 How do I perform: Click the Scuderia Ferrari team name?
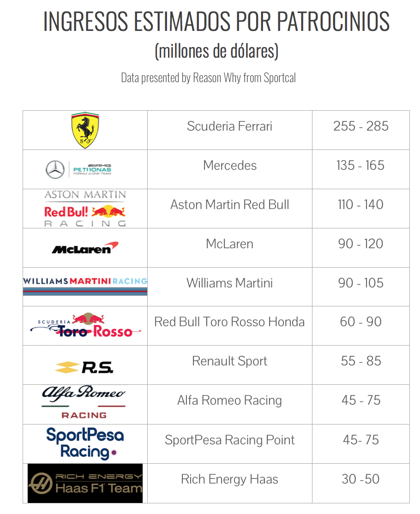(x=229, y=126)
